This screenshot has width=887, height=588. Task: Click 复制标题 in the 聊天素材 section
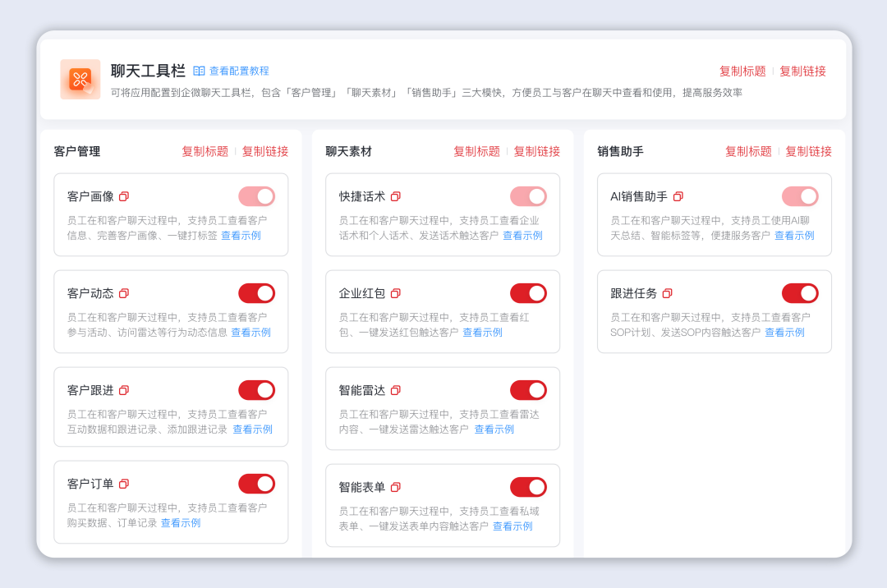pos(476,151)
